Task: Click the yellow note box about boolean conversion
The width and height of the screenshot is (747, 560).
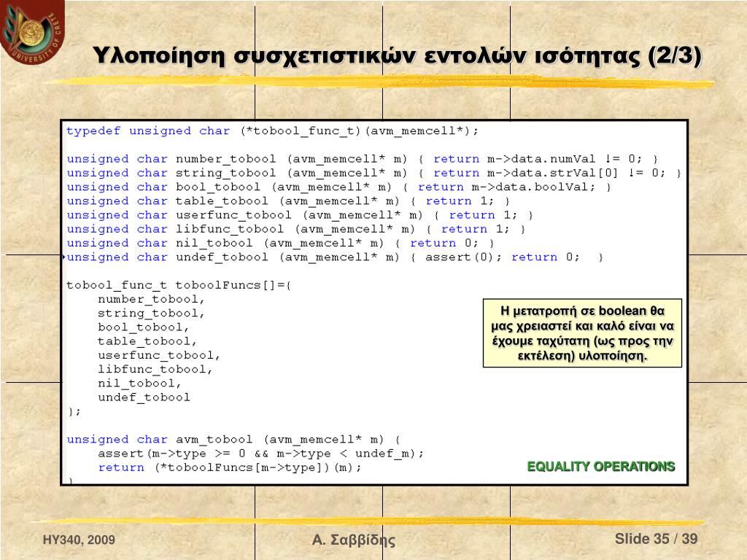Action: tap(582, 333)
